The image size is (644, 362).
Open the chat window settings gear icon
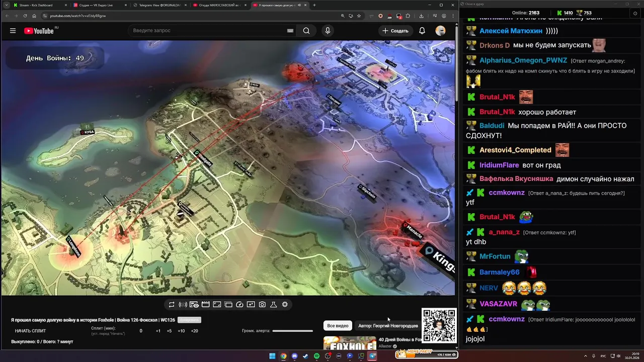point(635,14)
